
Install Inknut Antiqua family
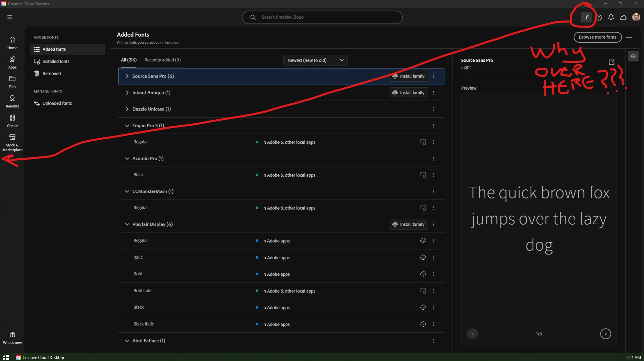pos(409,93)
